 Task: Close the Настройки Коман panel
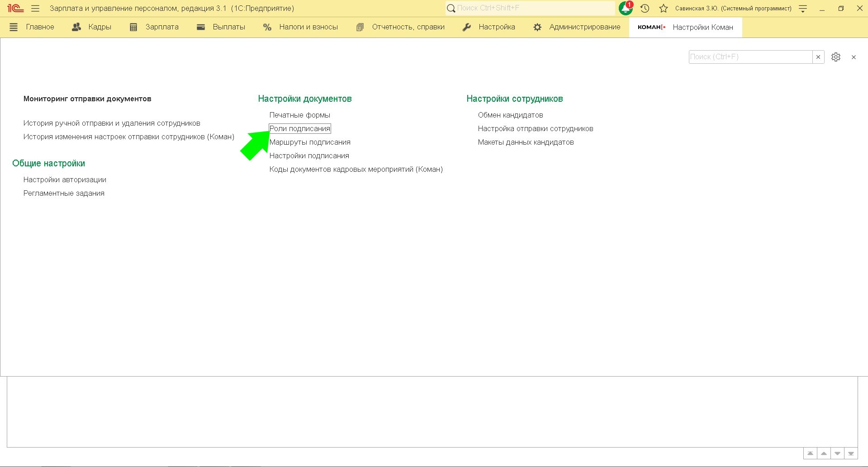(854, 57)
